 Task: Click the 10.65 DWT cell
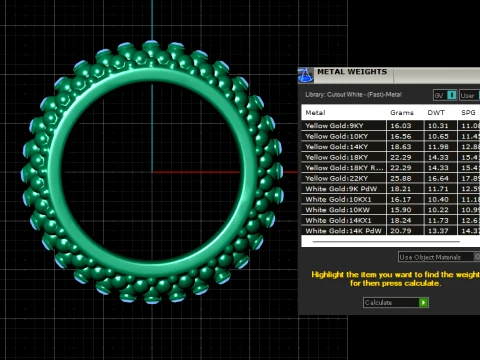(441, 136)
